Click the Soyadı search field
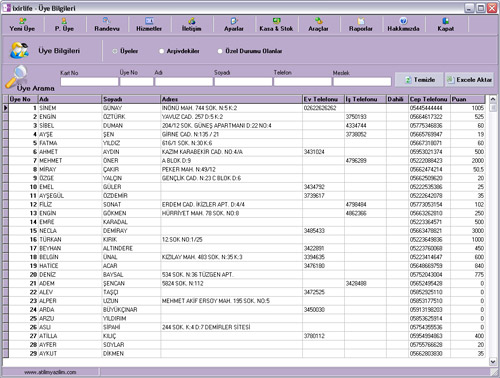Image resolution: width=500 pixels, height=378 pixels. (x=243, y=82)
